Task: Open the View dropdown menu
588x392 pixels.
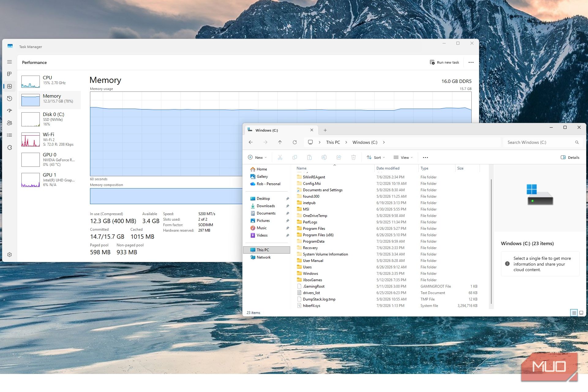Action: [403, 158]
